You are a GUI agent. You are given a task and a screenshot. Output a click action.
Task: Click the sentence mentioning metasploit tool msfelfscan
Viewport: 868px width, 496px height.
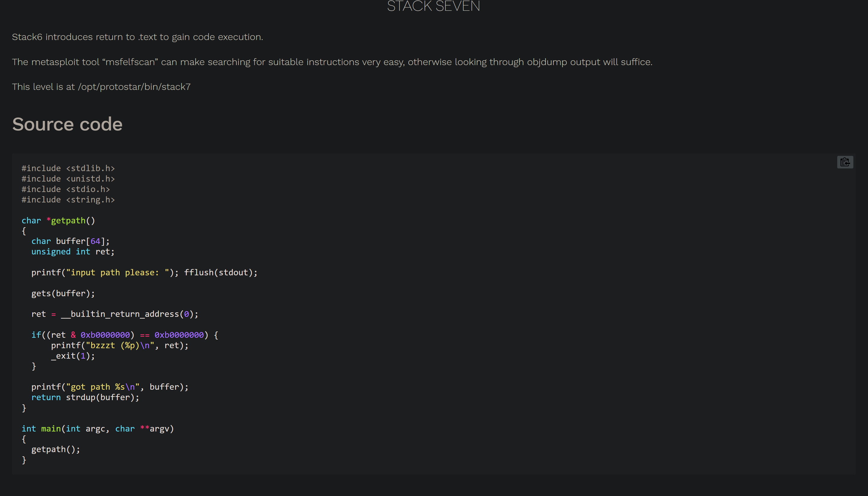coord(332,62)
